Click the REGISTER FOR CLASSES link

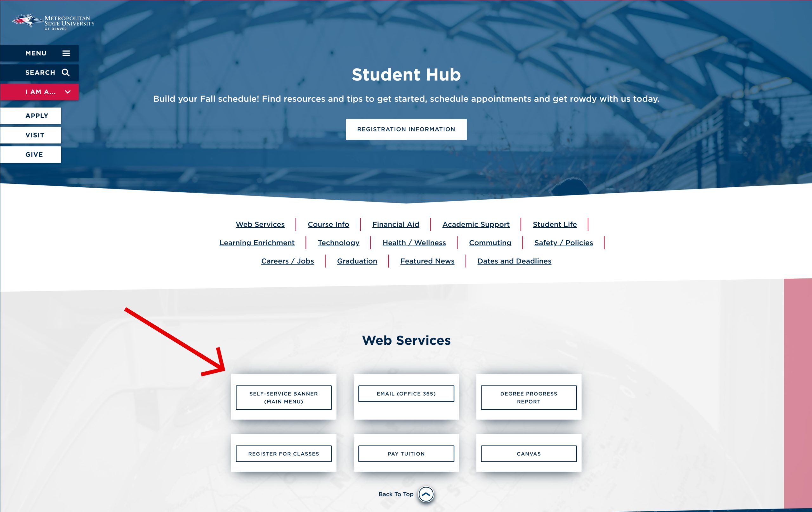pyautogui.click(x=284, y=454)
